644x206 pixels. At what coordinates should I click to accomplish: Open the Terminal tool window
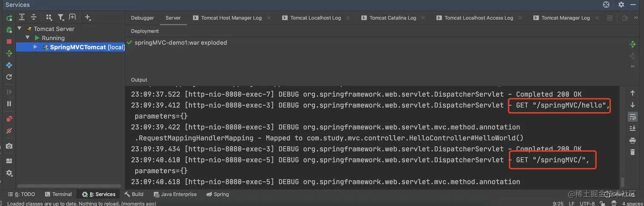(x=58, y=194)
